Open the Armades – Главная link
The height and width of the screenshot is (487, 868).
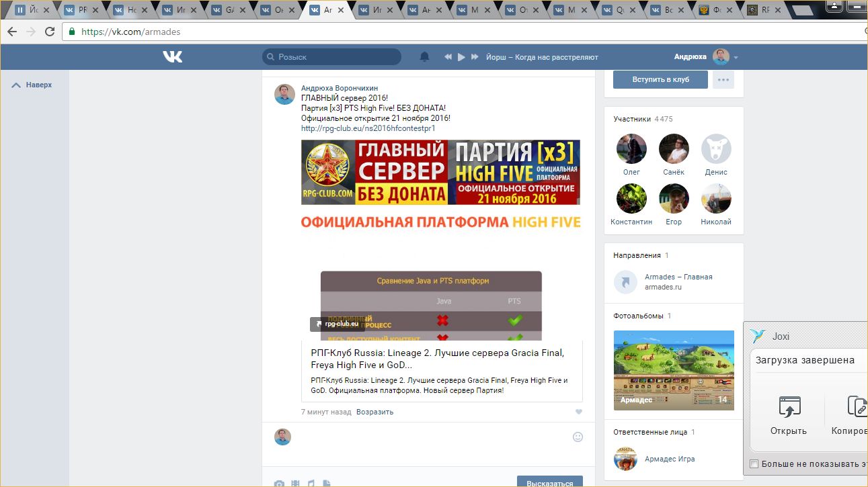coord(678,277)
